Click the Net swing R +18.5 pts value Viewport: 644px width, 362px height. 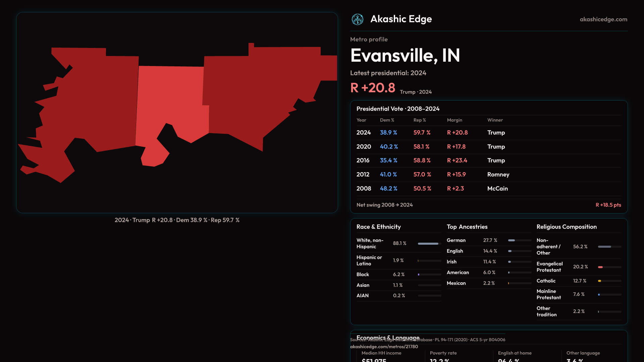(608, 205)
